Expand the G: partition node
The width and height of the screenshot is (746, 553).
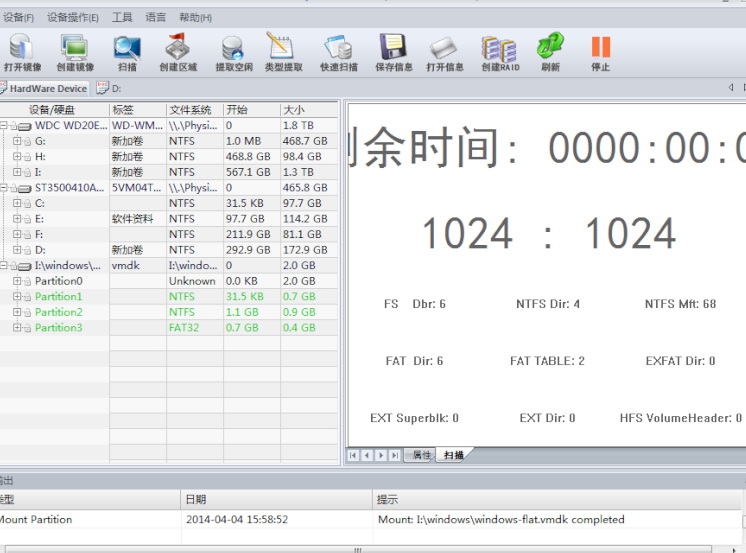coord(17,141)
